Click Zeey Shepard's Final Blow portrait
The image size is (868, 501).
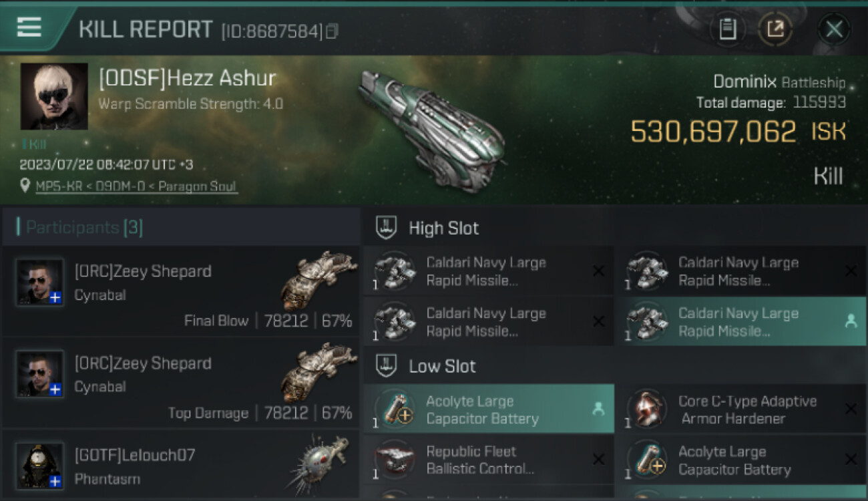(x=40, y=282)
